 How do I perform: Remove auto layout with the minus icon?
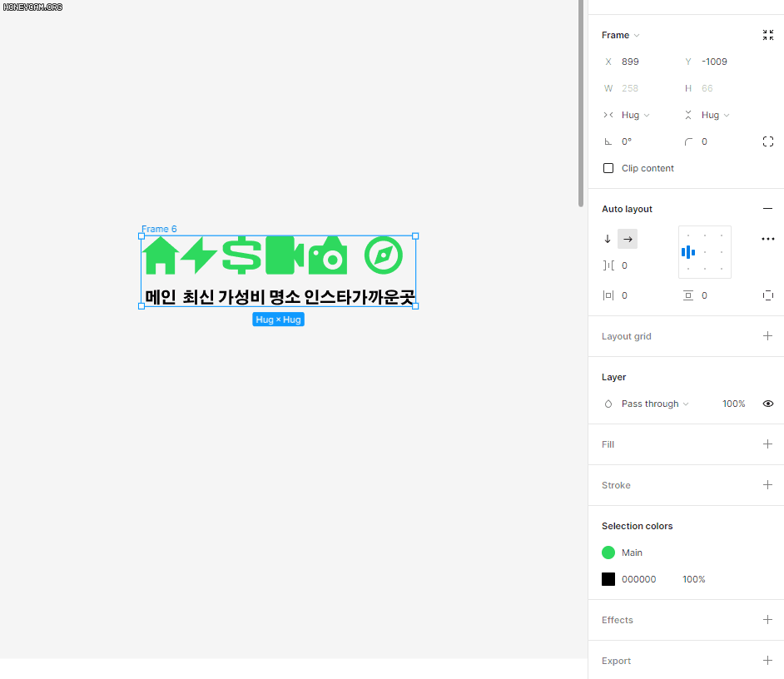click(x=767, y=209)
